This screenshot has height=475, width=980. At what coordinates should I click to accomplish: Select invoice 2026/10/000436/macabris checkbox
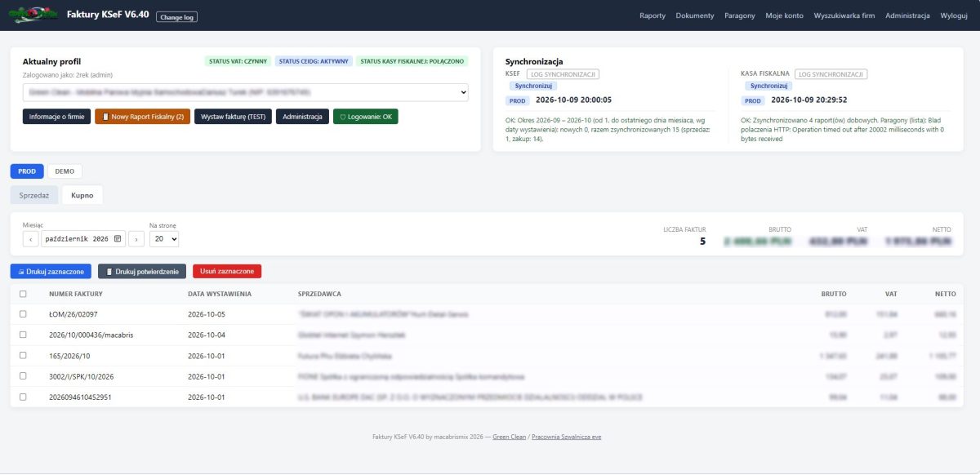pos(23,335)
